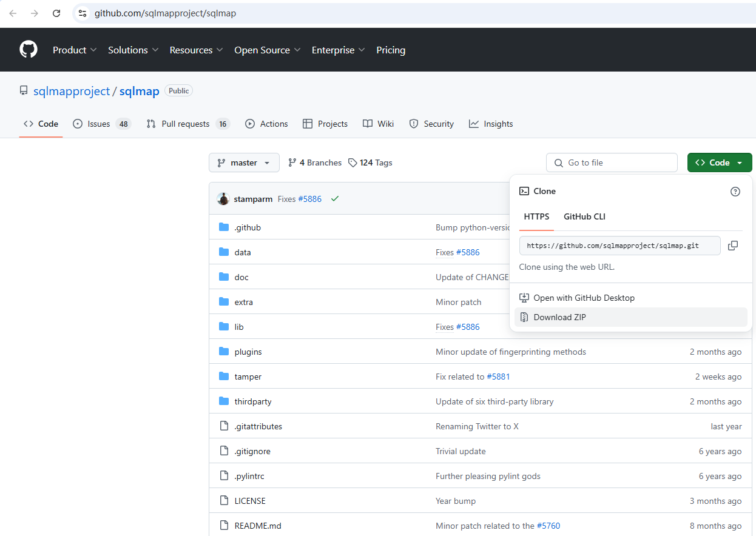Choose Open with GitHub Desktop

(x=631, y=298)
